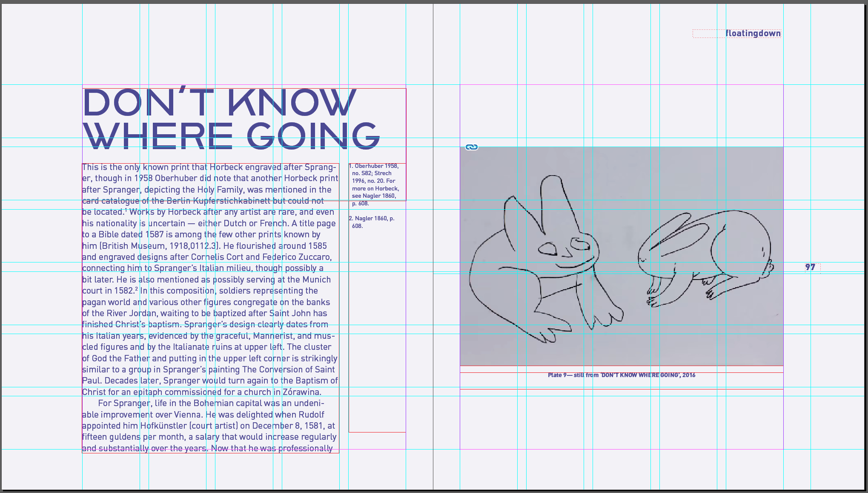
Task: Select the 'DON'T KNOW' title line
Action: pos(219,103)
